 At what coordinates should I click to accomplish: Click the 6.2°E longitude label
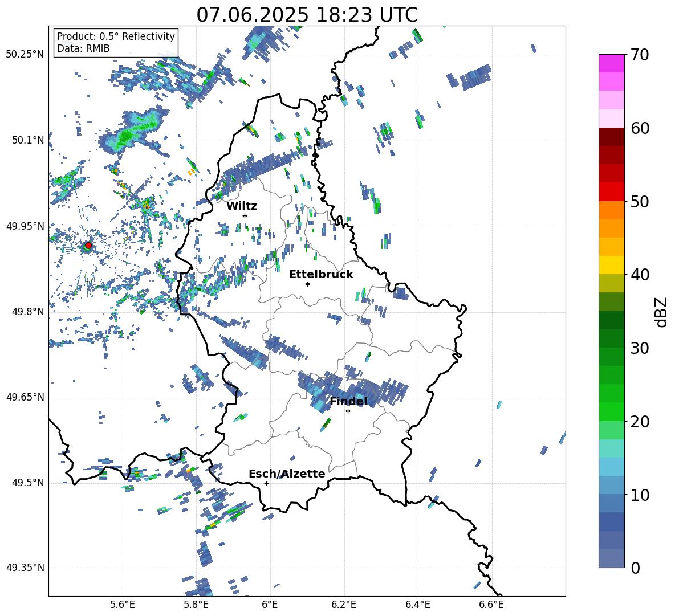[344, 605]
